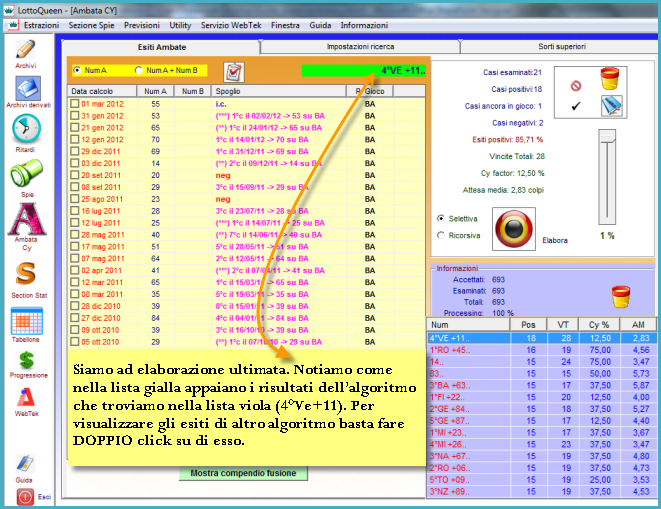Click the trash bin icon near Casi esaminati
This screenshot has height=509, width=661.
tap(610, 79)
